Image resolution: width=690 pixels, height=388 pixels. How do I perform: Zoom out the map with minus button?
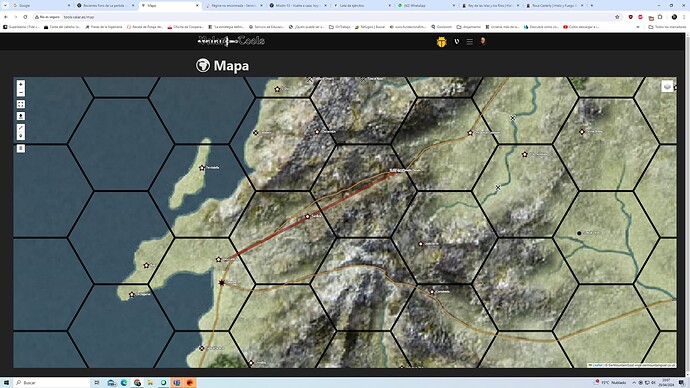point(21,92)
